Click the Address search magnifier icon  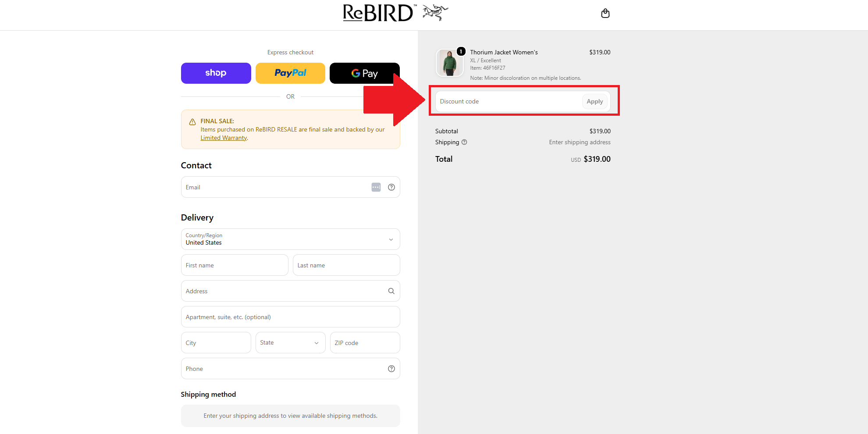(391, 291)
